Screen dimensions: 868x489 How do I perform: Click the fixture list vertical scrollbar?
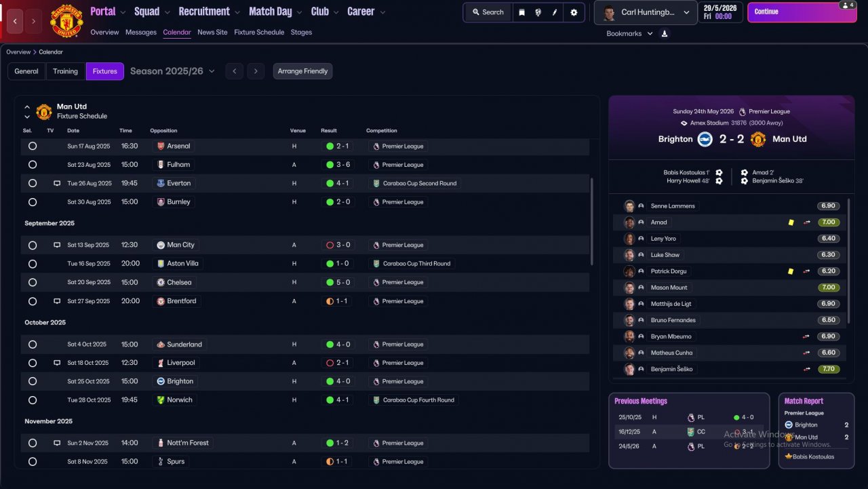coord(592,221)
